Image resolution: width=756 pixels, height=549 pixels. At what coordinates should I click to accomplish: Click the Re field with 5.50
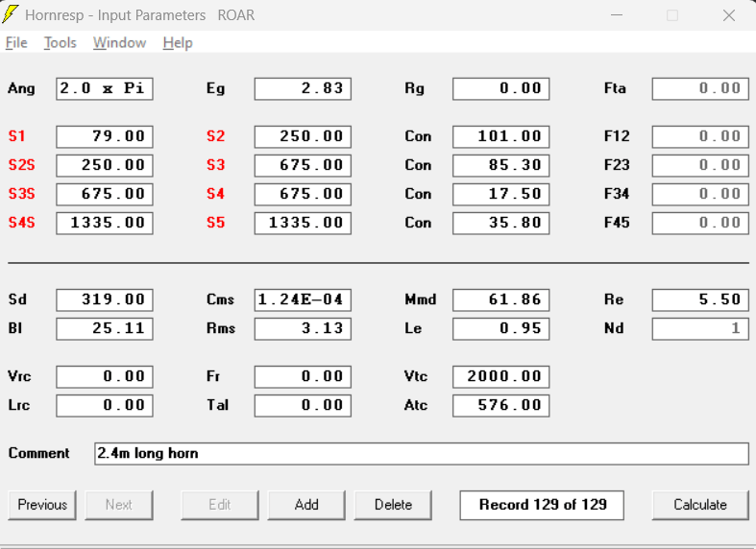[x=700, y=300]
